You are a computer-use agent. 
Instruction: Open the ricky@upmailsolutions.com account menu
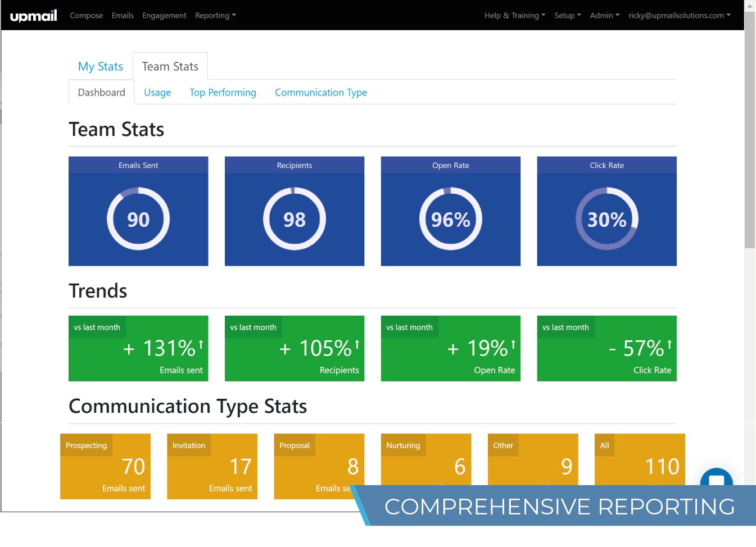pos(679,16)
